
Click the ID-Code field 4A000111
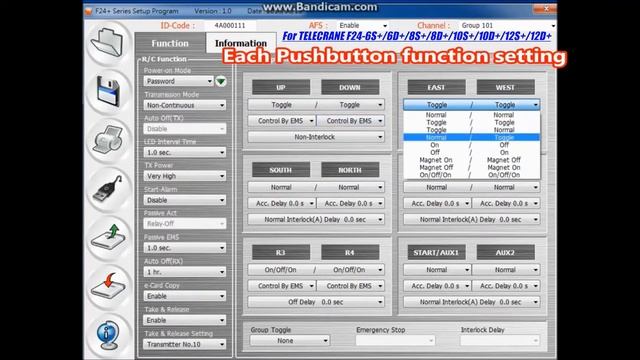point(230,25)
